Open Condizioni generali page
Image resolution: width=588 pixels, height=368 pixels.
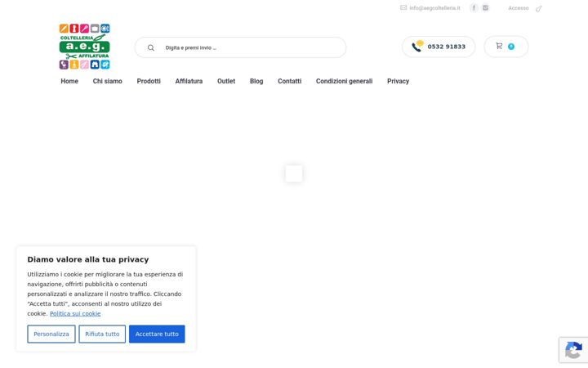coord(345,81)
